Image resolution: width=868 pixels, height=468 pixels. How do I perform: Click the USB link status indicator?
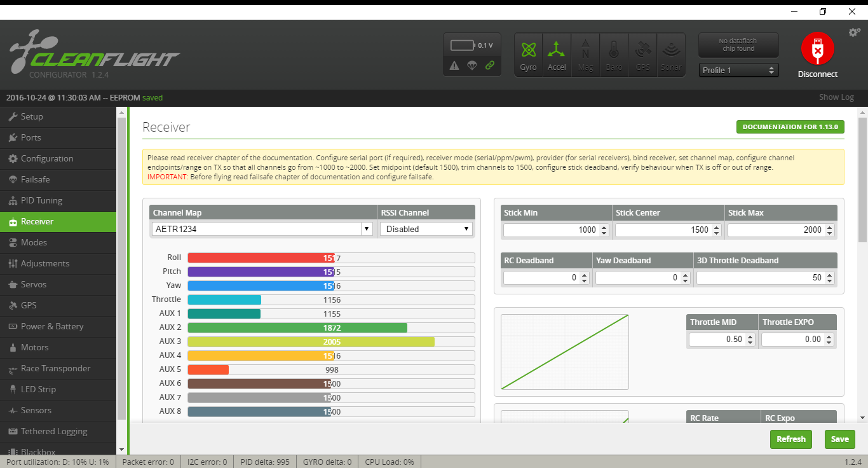[x=489, y=65]
